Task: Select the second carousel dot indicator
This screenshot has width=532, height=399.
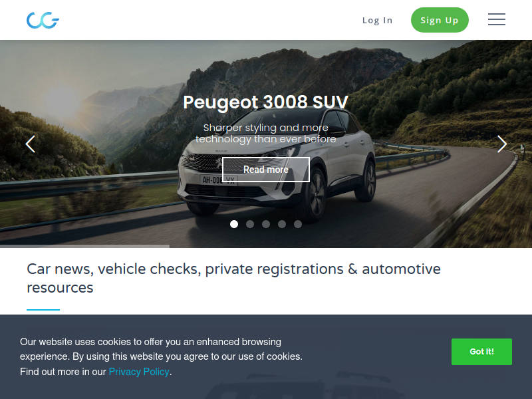Action: pos(250,224)
